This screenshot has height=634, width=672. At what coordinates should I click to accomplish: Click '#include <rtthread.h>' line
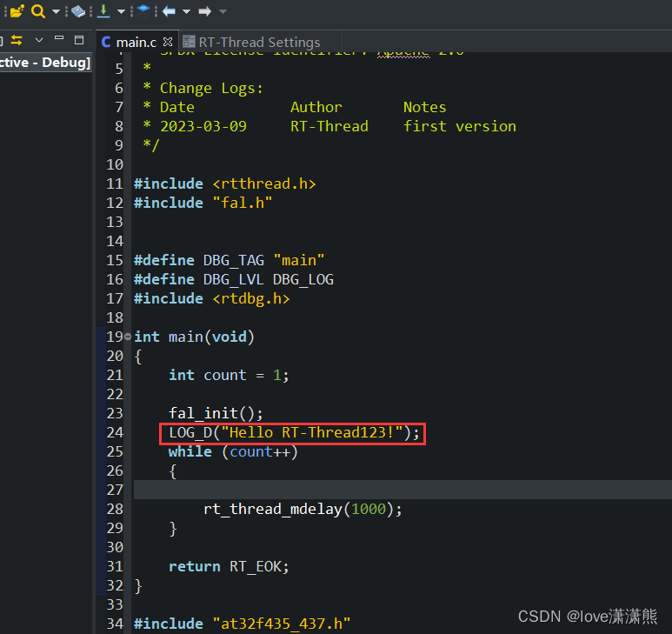pyautogui.click(x=224, y=184)
